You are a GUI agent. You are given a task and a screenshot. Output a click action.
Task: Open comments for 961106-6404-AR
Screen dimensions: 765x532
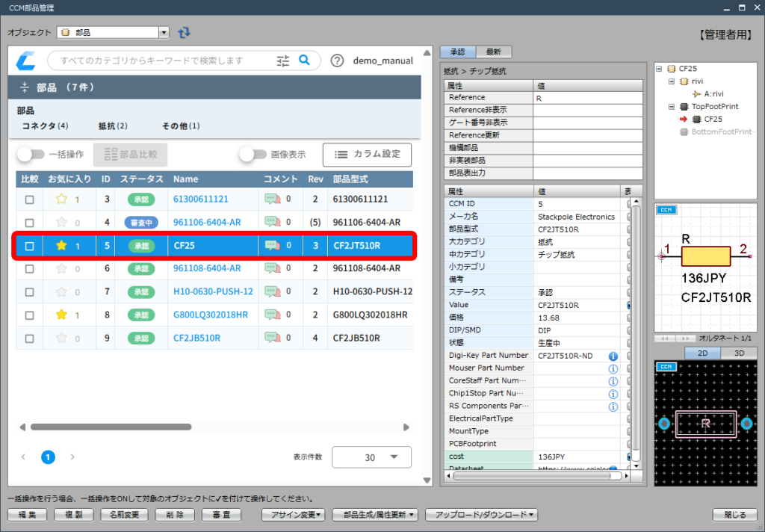273,222
